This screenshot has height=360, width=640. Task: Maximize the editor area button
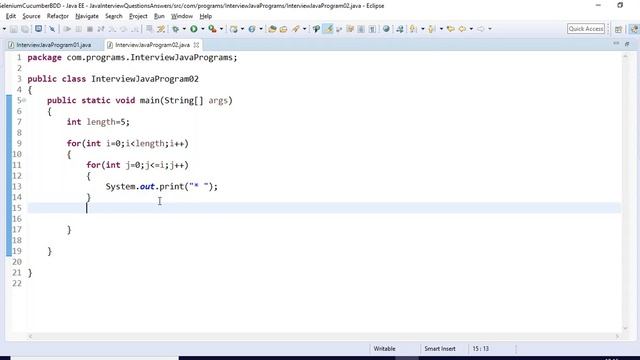coord(627,43)
